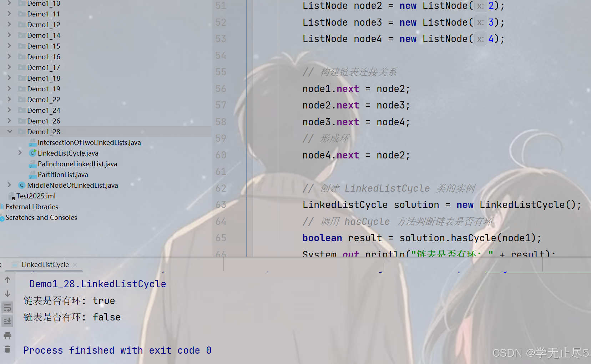Click the node4.next = node2 code line
The width and height of the screenshot is (591, 364).
click(356, 155)
